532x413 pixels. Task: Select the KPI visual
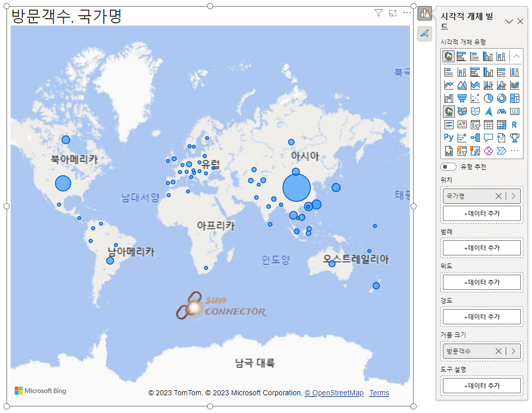coord(462,125)
